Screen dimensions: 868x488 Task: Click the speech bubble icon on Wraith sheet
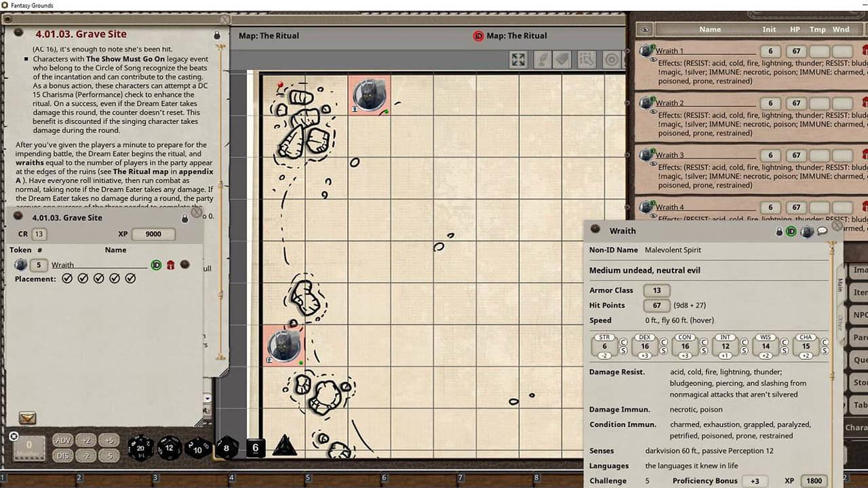823,231
